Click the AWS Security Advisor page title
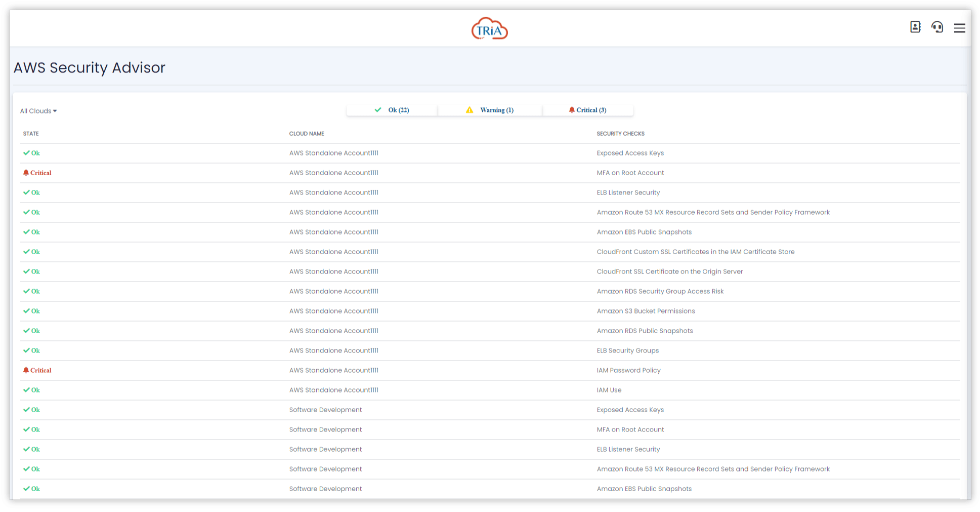This screenshot has height=512, width=980. pyautogui.click(x=90, y=68)
